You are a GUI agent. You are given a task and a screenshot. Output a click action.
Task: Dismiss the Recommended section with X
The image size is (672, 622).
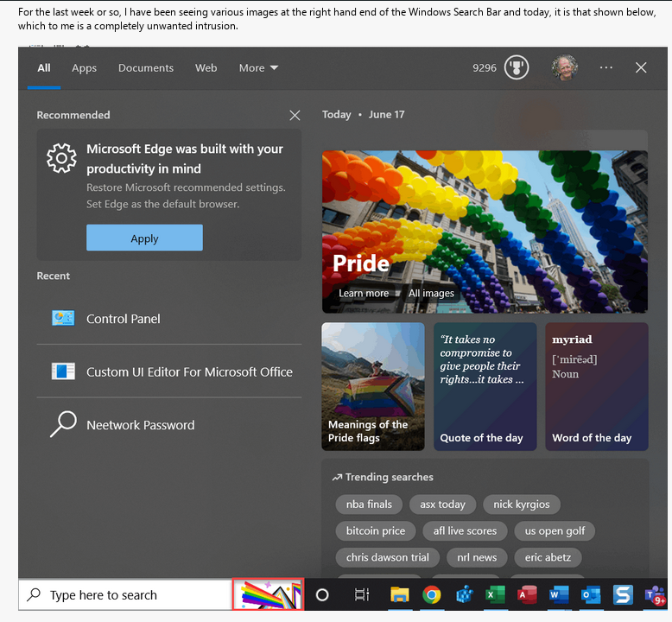coord(295,115)
